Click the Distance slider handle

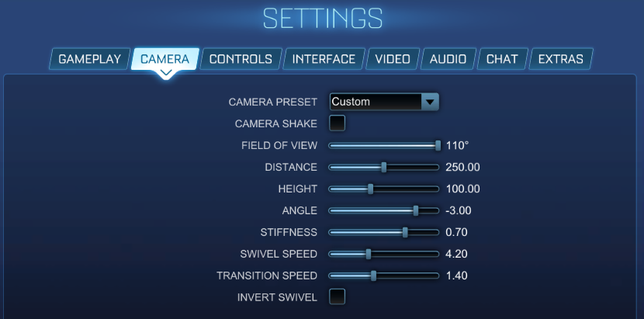(383, 167)
